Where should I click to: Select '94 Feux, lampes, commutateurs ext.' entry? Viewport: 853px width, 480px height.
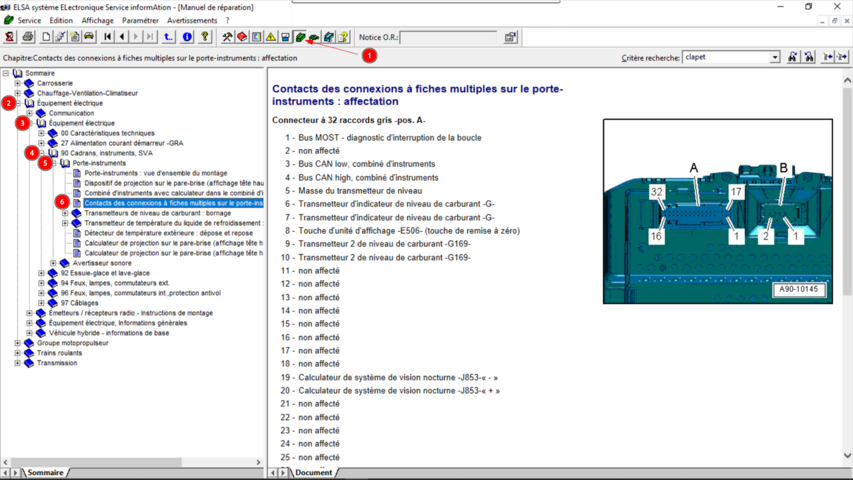[x=115, y=283]
